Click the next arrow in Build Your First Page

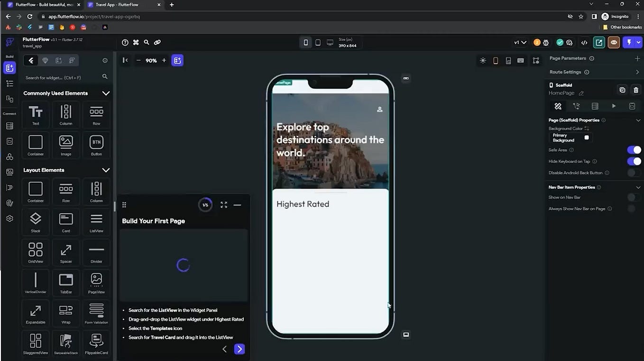(239, 349)
